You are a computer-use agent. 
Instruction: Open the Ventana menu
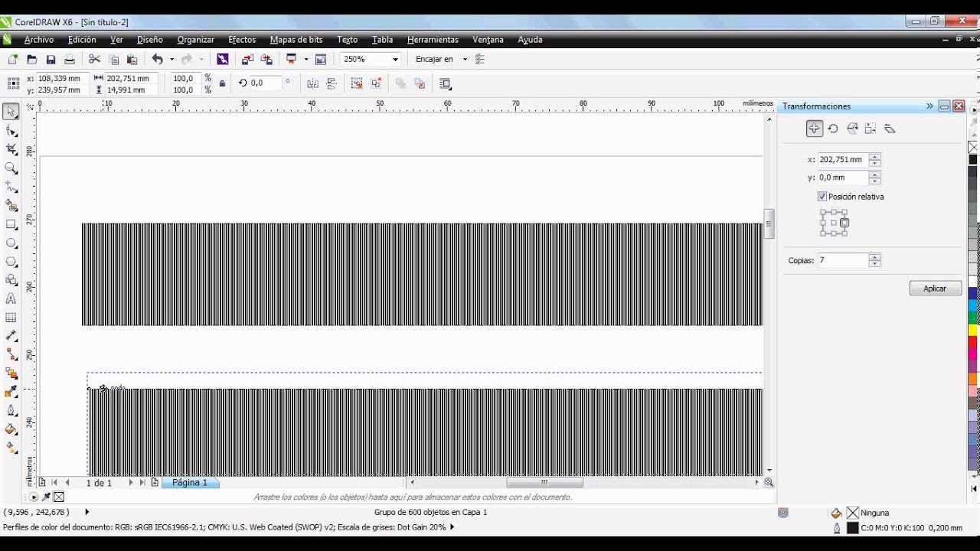[488, 40]
